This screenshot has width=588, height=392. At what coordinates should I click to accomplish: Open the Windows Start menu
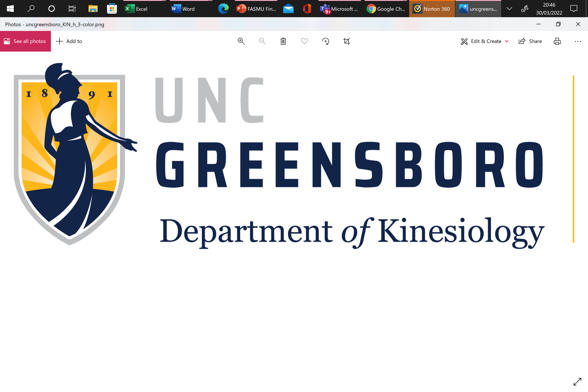coord(10,9)
